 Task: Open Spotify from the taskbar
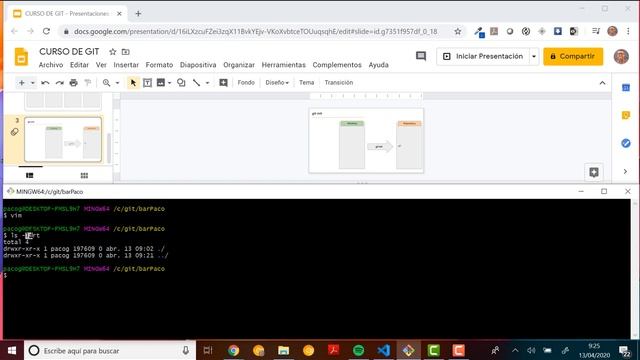tap(358, 350)
